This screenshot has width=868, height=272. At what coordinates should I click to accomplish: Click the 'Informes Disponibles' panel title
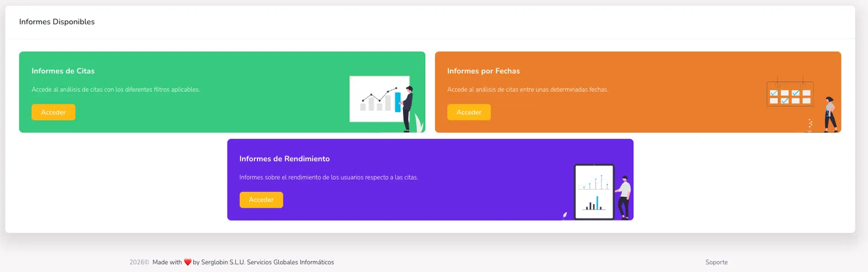pyautogui.click(x=57, y=22)
